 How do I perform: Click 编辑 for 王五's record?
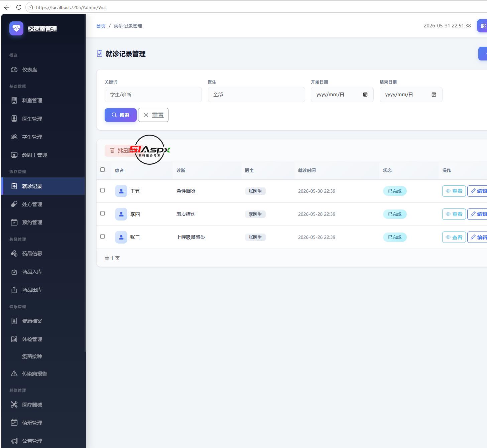(x=477, y=191)
